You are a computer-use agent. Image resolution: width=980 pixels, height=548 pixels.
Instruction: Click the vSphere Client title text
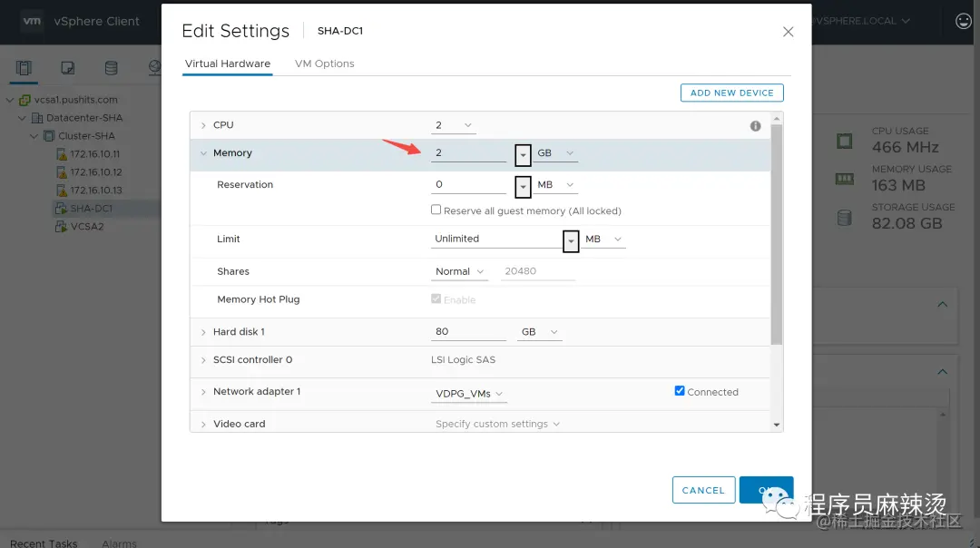pos(96,21)
